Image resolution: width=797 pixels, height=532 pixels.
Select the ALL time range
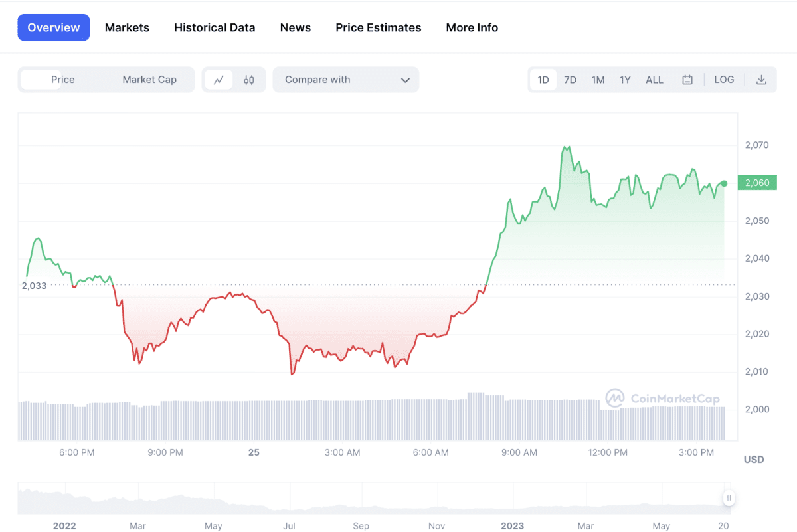click(x=654, y=79)
